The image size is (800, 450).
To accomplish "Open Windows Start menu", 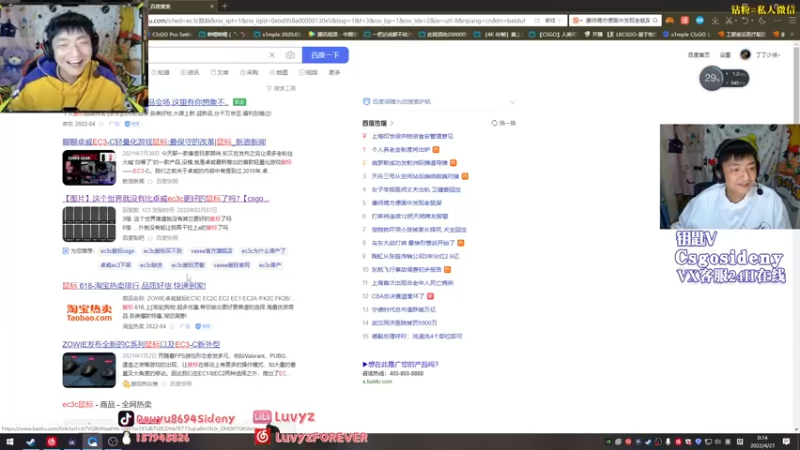I will pos(10,442).
